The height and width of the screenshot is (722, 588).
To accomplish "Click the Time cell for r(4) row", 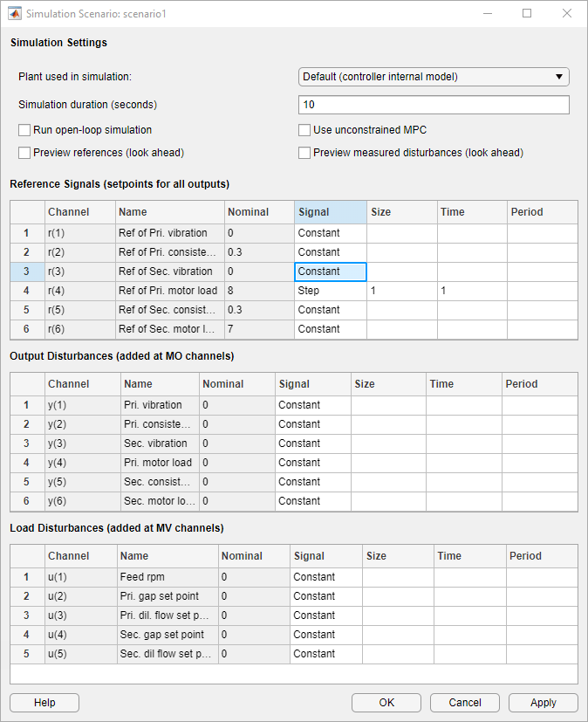I will tap(472, 291).
